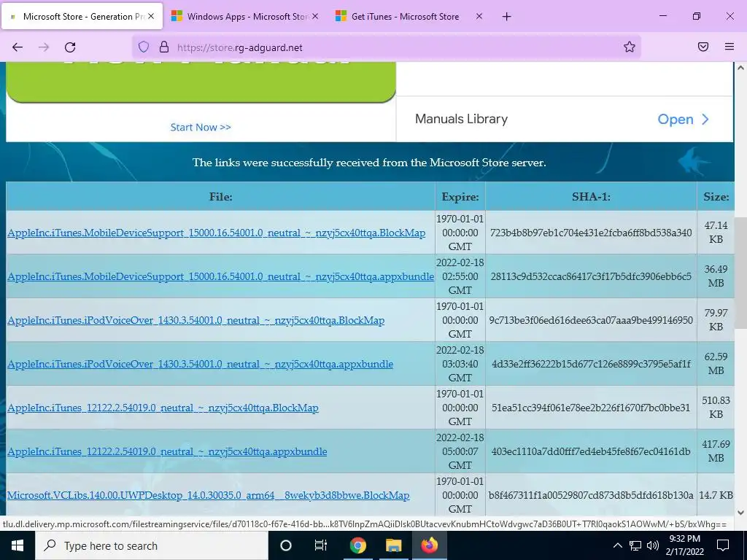Download iPodVoiceOver appxbundle file

(x=200, y=365)
